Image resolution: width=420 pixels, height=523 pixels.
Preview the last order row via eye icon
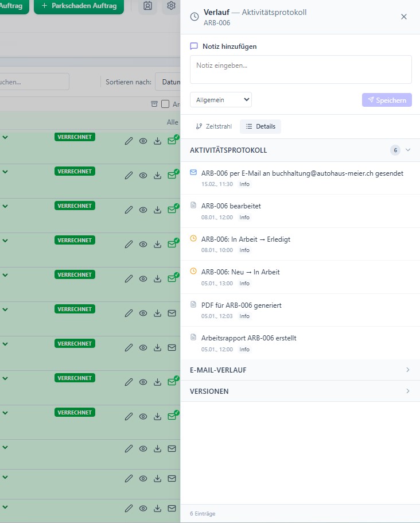[x=143, y=508]
